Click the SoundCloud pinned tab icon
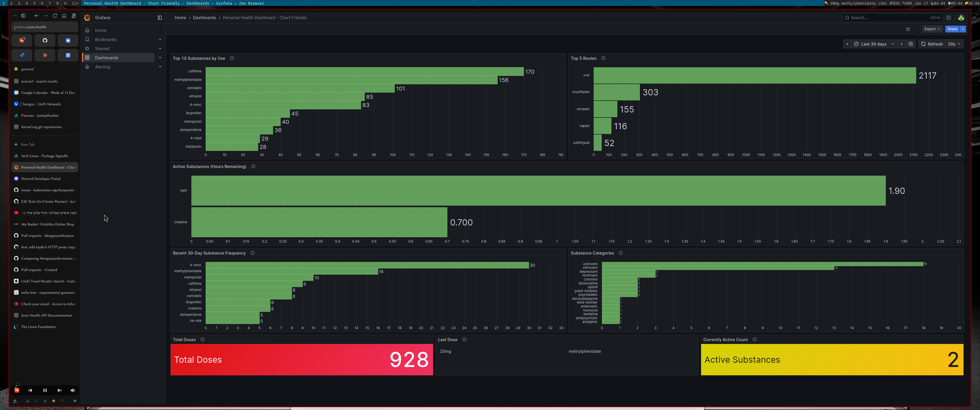Image resolution: width=980 pixels, height=410 pixels. tap(22, 40)
